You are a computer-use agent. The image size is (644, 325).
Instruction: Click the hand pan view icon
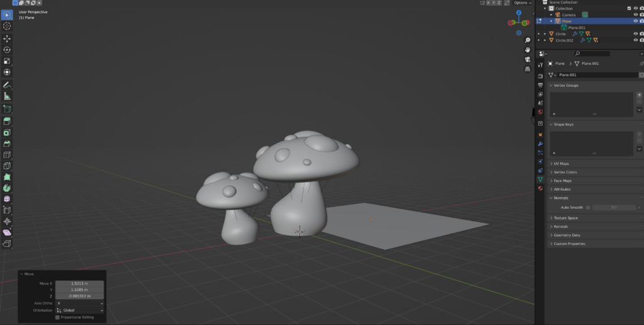527,49
